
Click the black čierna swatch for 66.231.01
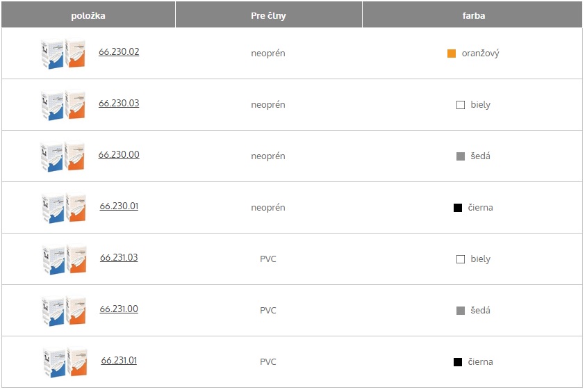click(458, 362)
